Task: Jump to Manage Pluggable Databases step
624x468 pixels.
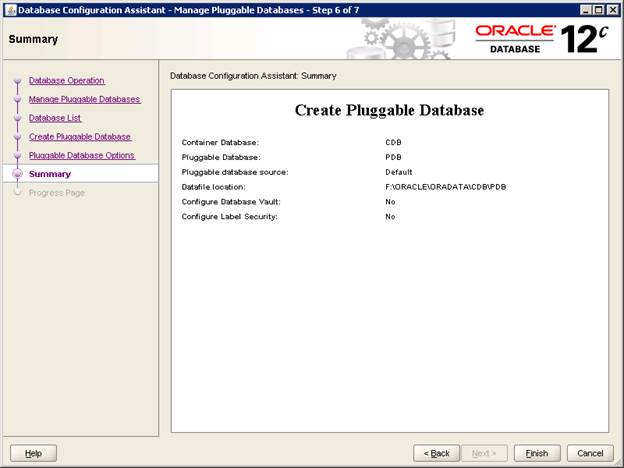Action: [x=84, y=99]
